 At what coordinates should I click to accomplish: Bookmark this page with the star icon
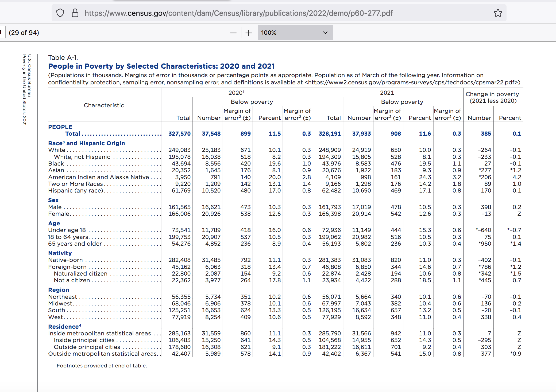[x=498, y=13]
